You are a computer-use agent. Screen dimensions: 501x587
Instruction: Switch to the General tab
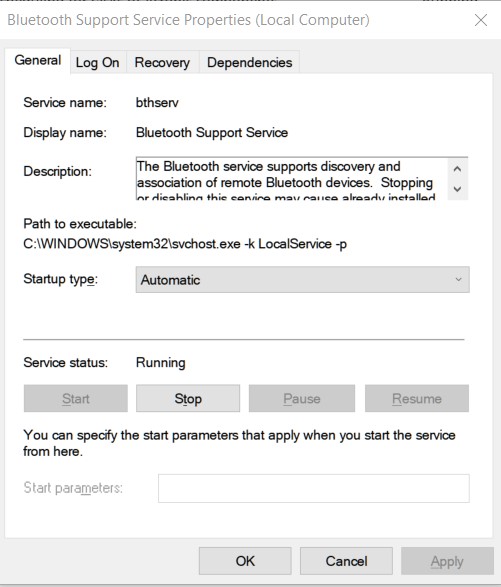(x=37, y=60)
